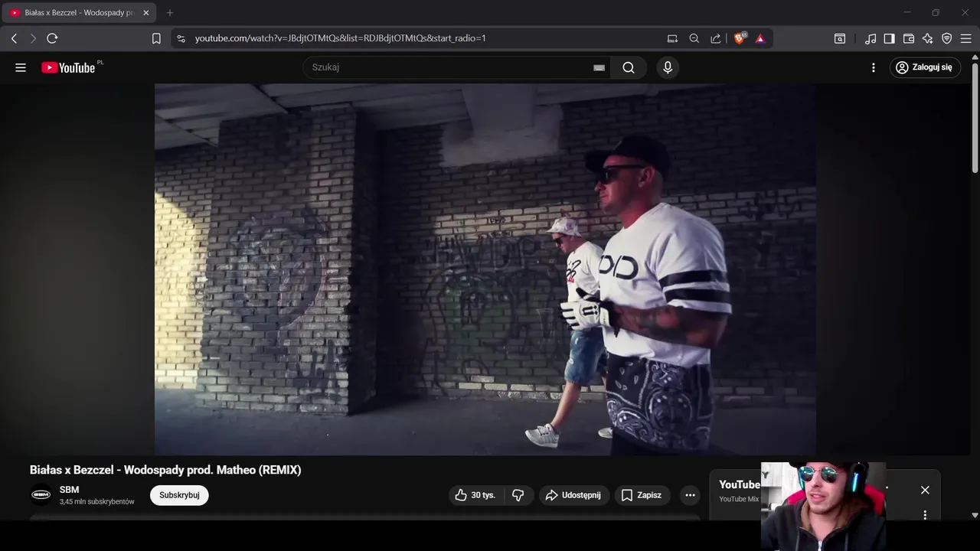Image resolution: width=980 pixels, height=551 pixels.
Task: Open Brave Shields lion icon
Action: 740,38
